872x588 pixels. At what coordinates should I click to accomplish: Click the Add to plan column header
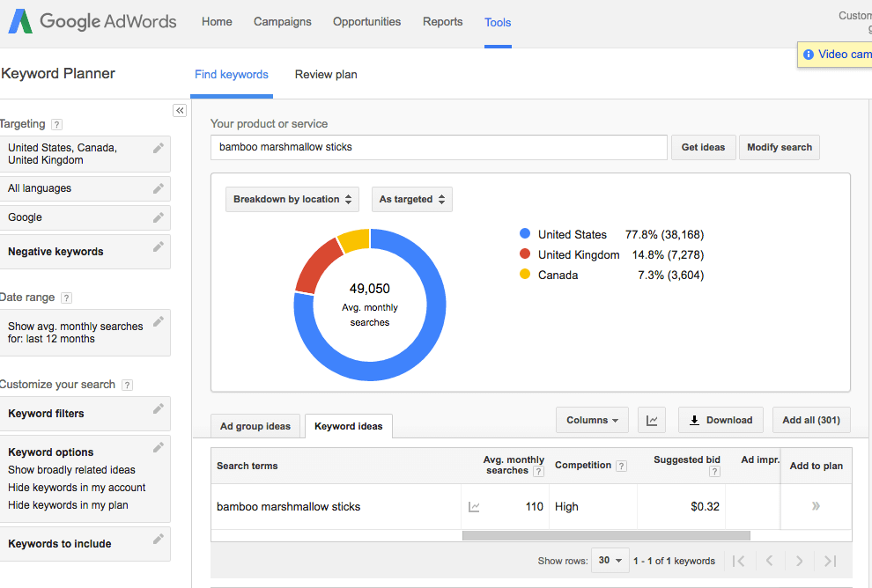point(817,466)
